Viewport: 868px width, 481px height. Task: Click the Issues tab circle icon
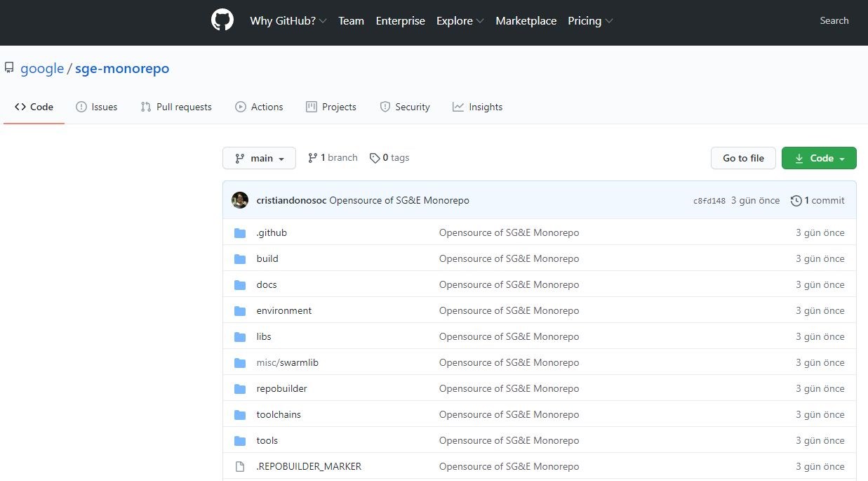[81, 107]
